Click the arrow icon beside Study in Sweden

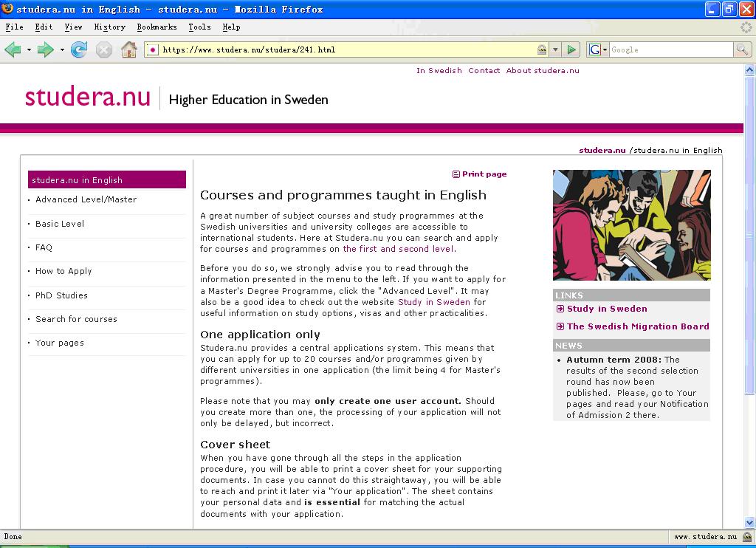(x=560, y=309)
